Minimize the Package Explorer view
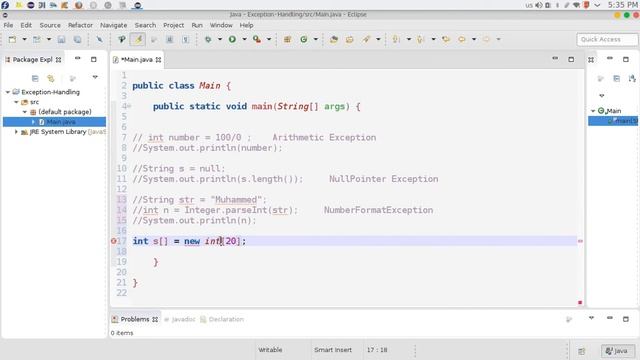The height and width of the screenshot is (360, 640). tap(78, 59)
